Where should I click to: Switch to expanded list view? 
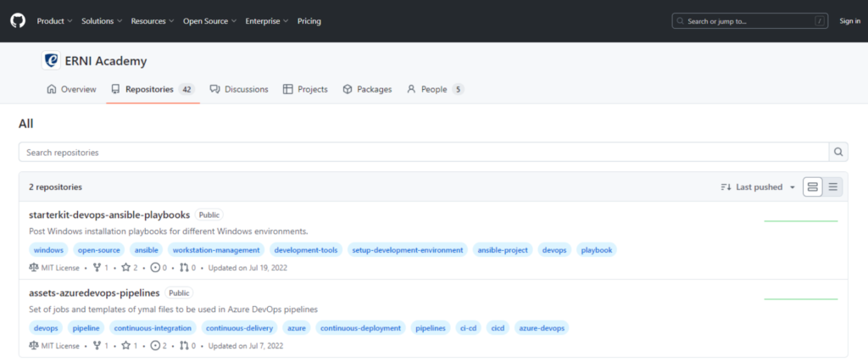[x=812, y=187]
